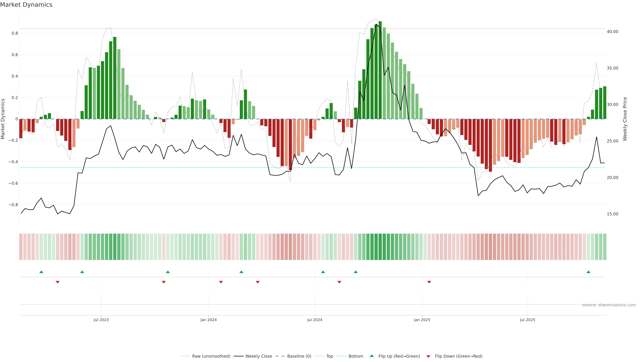Click the last green flip-up marker at far right
644x362 pixels.
coord(588,272)
